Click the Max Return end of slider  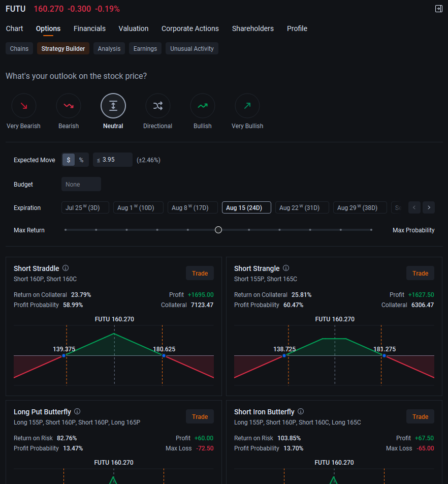(66, 230)
